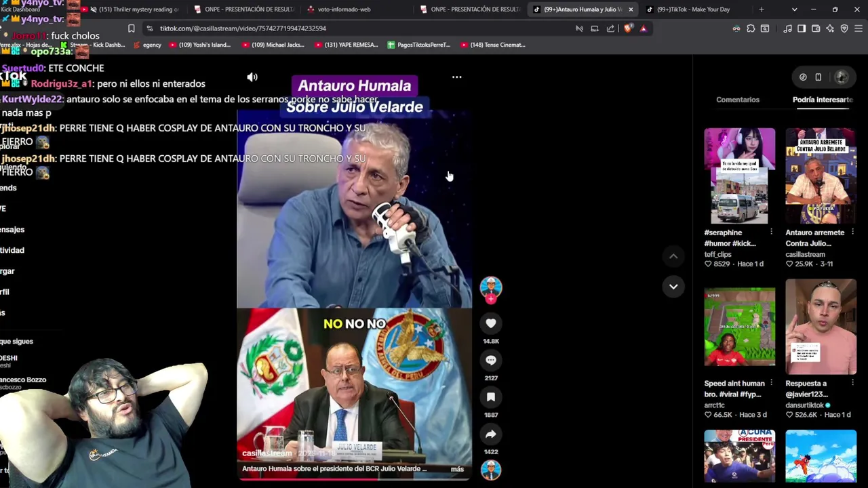Open the profile avatar at top right

(842, 77)
